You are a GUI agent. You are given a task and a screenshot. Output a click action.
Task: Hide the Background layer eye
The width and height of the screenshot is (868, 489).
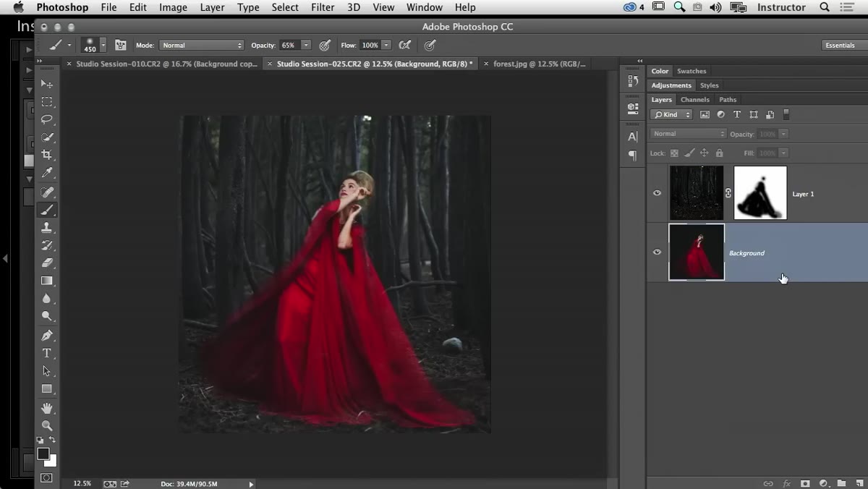pyautogui.click(x=657, y=252)
